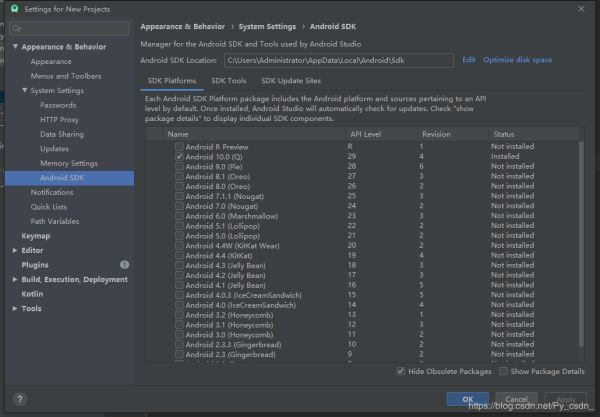Collapse the System Settings tree node

click(x=25, y=91)
